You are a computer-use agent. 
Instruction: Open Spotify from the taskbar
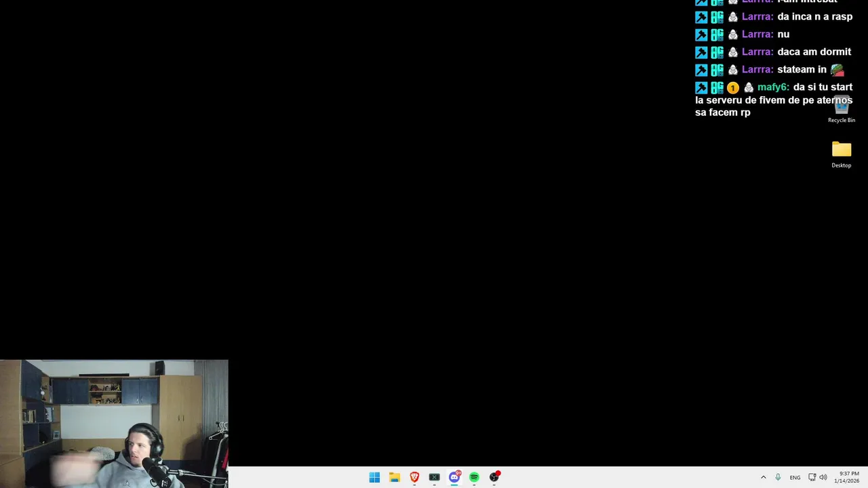tap(474, 477)
